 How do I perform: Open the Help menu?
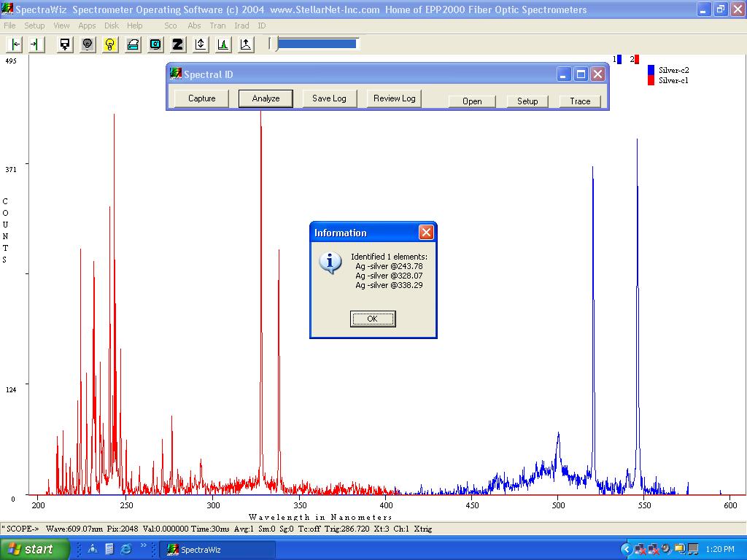click(135, 26)
